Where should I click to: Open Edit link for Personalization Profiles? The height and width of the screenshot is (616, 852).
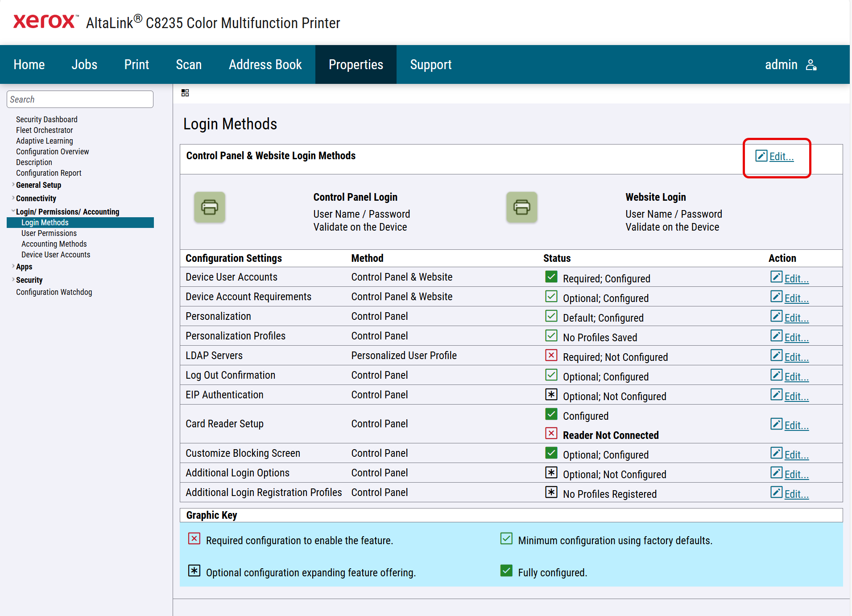tap(796, 338)
